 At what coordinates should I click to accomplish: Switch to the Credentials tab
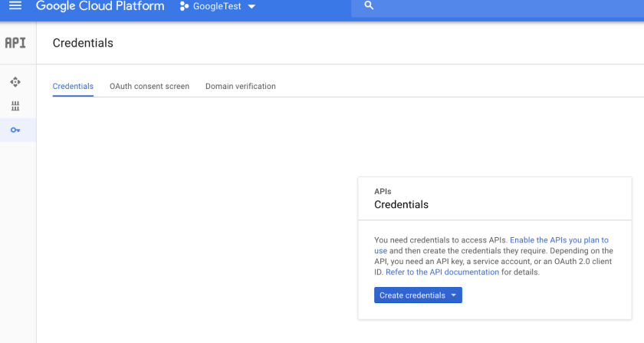tap(73, 87)
